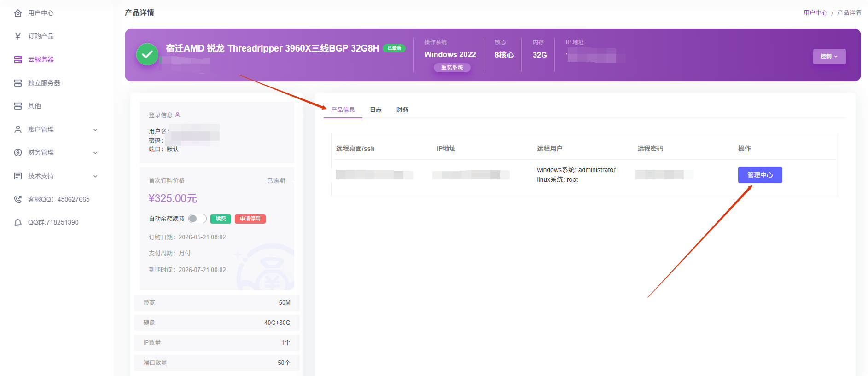Screen dimensions: 868x376
Task: Toggle the 自动余额续费 switch
Action: [x=197, y=219]
